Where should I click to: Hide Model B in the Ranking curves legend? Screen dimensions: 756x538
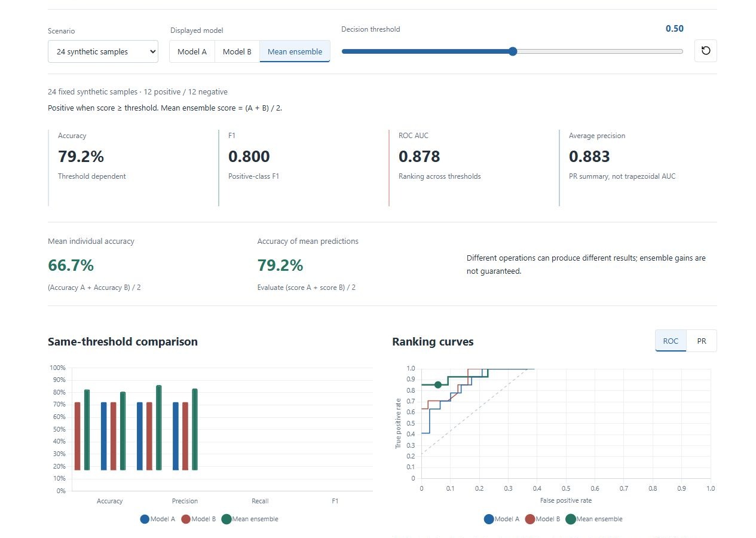click(543, 519)
